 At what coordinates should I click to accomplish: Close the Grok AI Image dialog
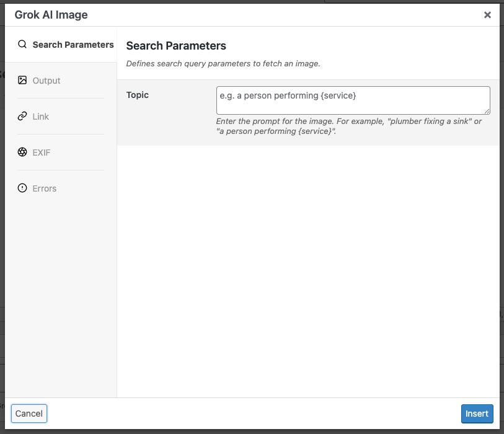pos(487,15)
